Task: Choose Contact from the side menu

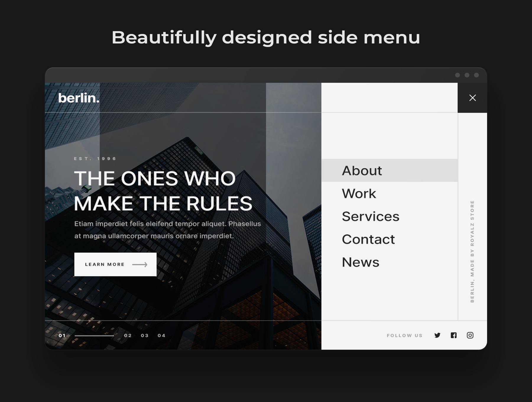Action: coord(368,239)
